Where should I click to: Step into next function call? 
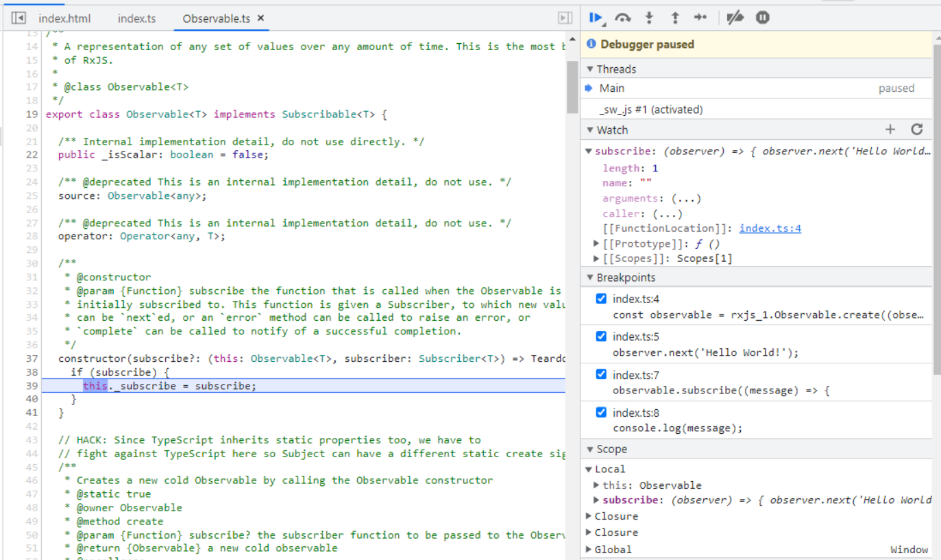point(649,18)
